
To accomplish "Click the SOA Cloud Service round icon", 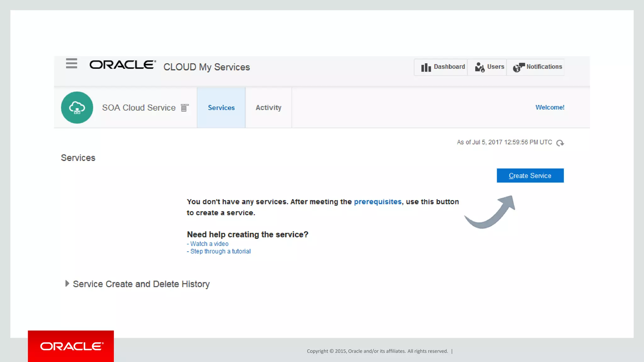I will pyautogui.click(x=77, y=107).
